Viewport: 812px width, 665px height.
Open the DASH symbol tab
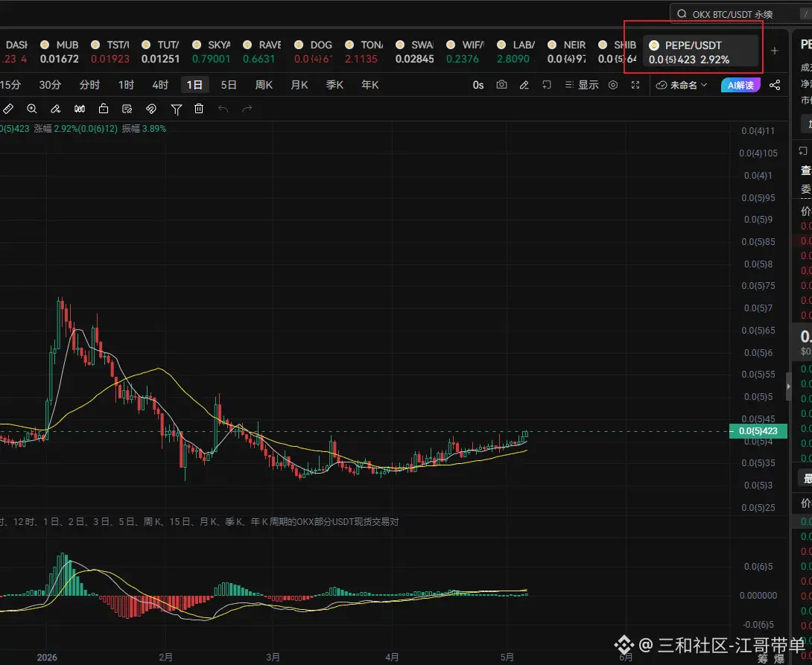point(14,51)
